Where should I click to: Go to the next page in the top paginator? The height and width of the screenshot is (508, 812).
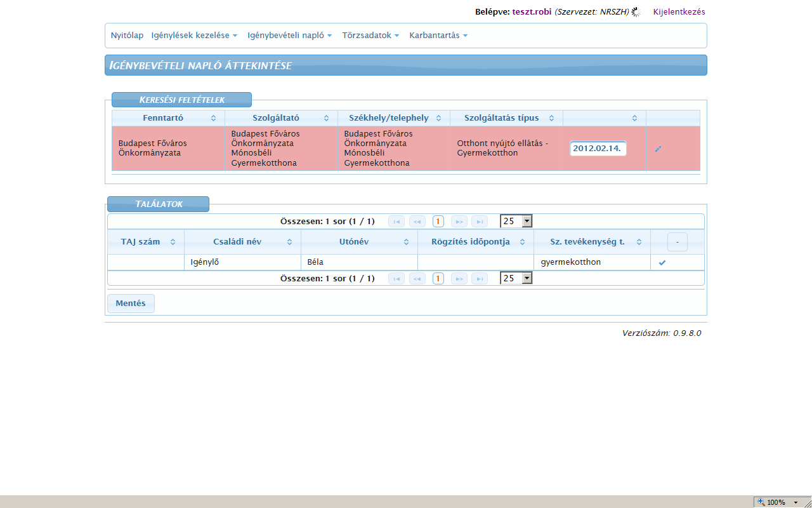pos(459,221)
